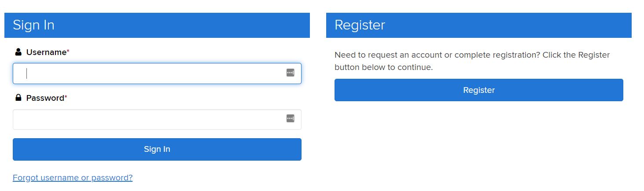Viewport: 644px width, 191px height.
Task: Click the Sign In panel header
Action: click(157, 25)
